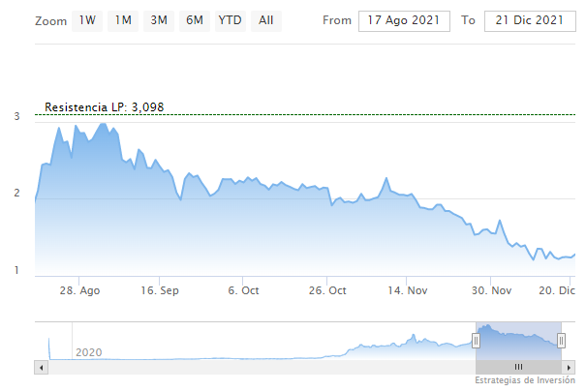Click the navigator scrollbar right arrow

[x=571, y=367]
